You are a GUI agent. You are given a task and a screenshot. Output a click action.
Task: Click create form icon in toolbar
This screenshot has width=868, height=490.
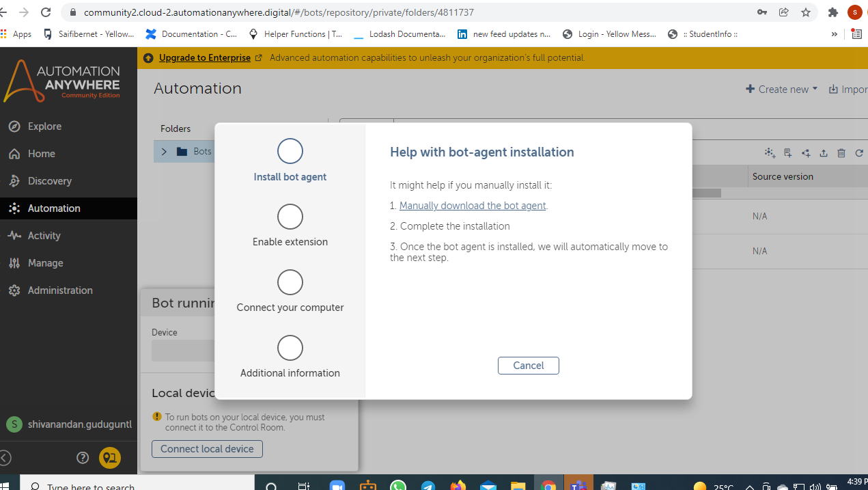pyautogui.click(x=787, y=153)
